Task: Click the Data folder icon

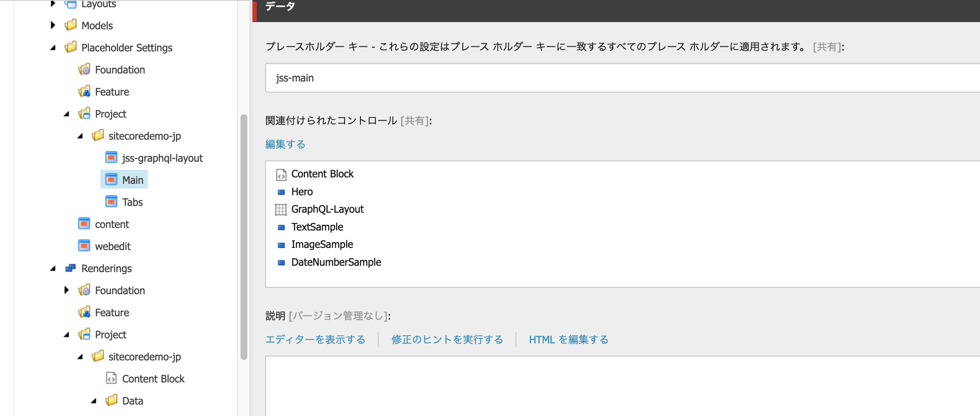Action: coord(111,400)
